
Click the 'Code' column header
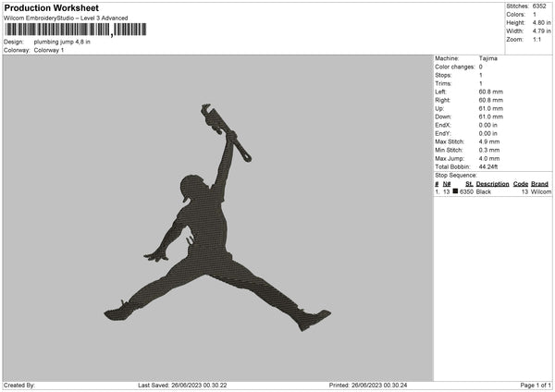pyautogui.click(x=520, y=184)
